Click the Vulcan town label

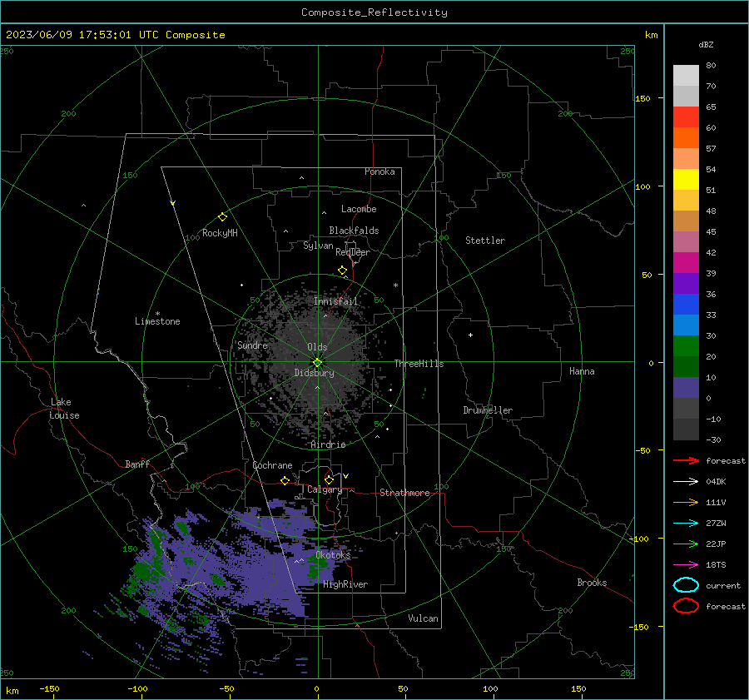click(423, 618)
